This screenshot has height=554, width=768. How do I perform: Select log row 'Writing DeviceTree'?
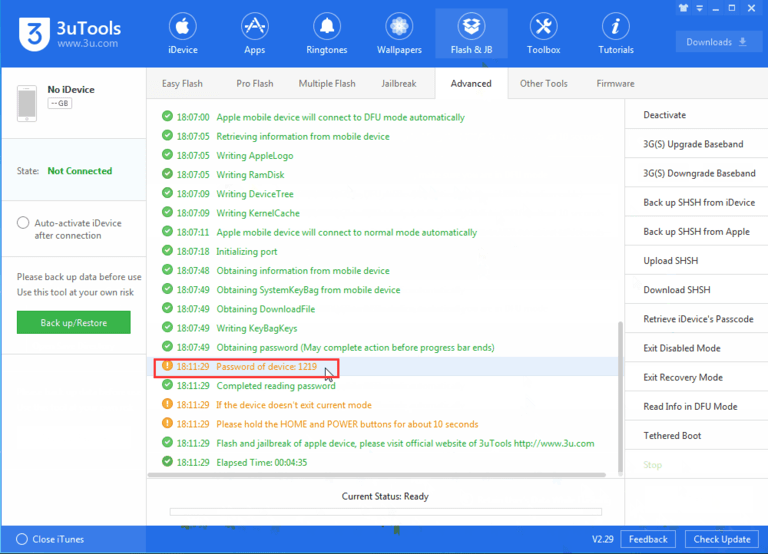[x=384, y=194]
